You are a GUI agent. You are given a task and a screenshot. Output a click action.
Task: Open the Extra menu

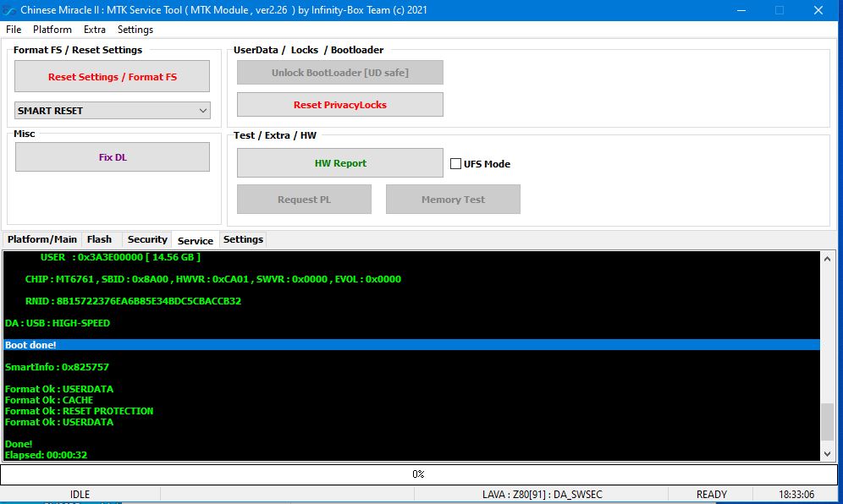coord(95,30)
